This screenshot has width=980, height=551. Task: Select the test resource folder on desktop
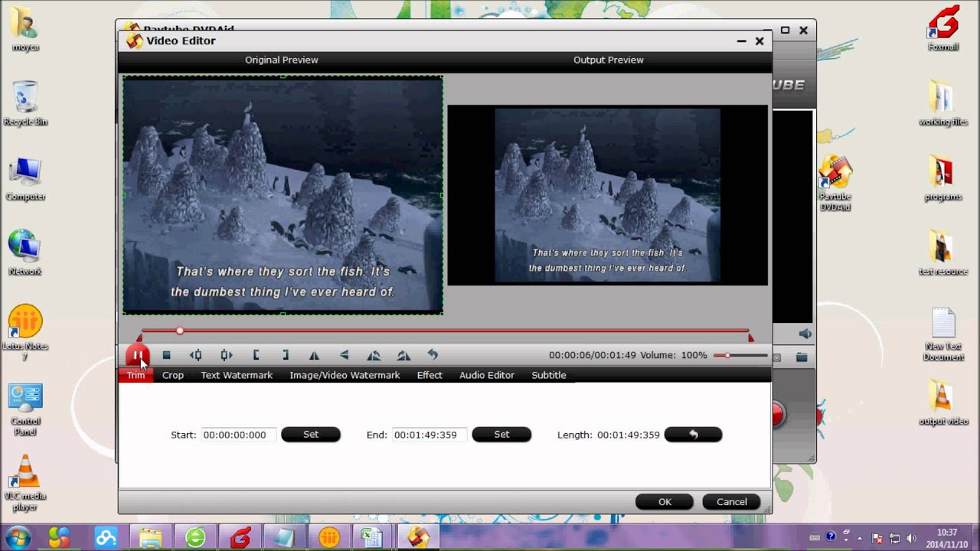[x=942, y=253]
